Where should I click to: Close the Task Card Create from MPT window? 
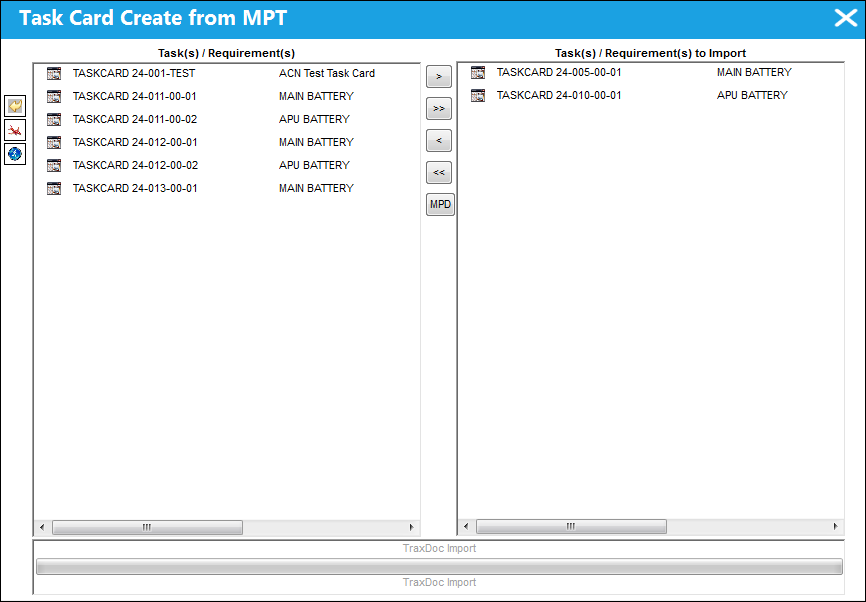click(x=846, y=18)
